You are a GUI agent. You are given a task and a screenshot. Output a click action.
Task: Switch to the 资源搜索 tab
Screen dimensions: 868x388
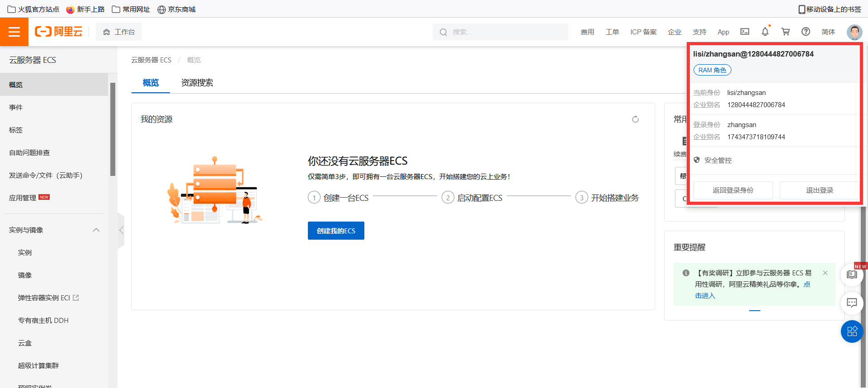(x=197, y=83)
